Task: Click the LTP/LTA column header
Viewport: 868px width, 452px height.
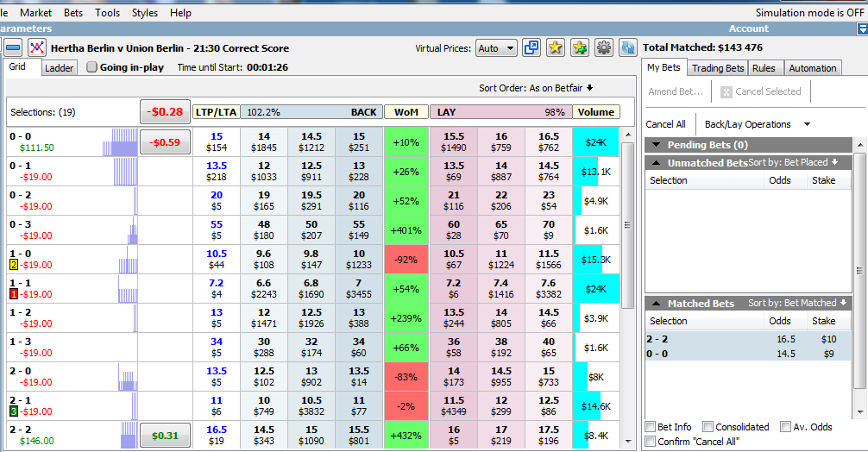Action: [216, 112]
